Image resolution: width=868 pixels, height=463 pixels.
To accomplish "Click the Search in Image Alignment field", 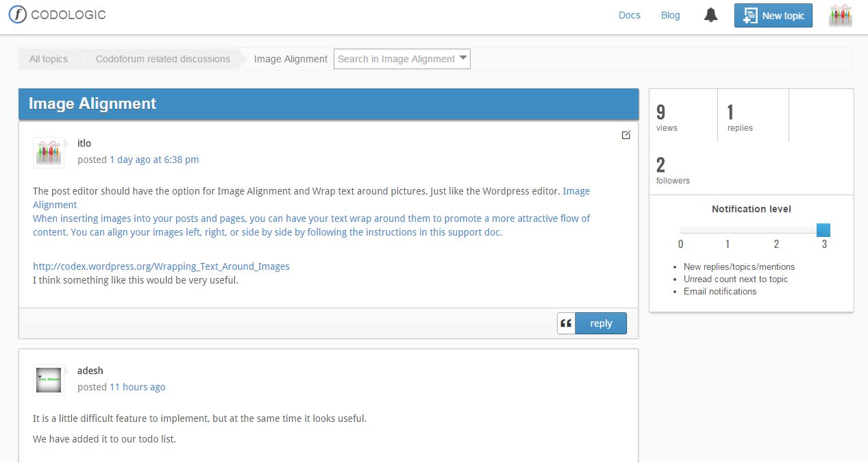I will [402, 59].
